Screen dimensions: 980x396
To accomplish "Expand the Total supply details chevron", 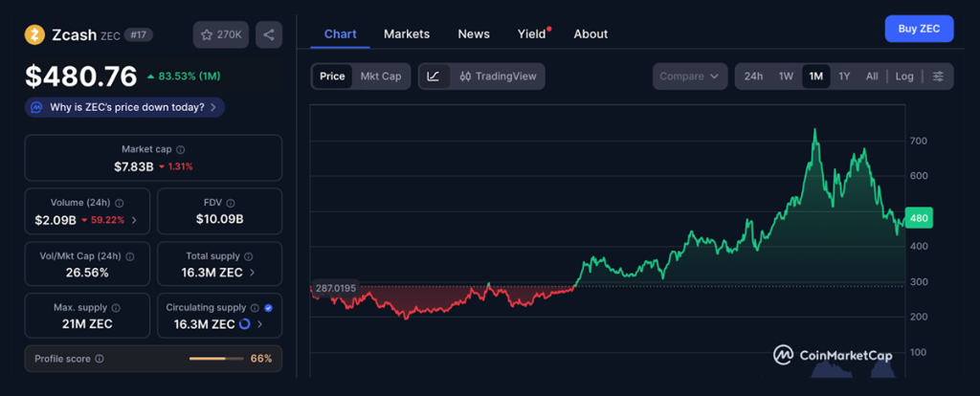I will 252,273.
